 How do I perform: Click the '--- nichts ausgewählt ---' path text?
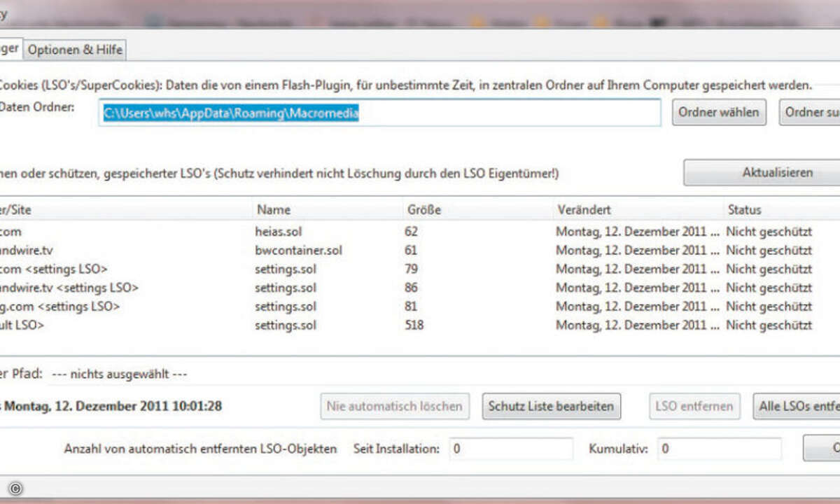pyautogui.click(x=120, y=374)
